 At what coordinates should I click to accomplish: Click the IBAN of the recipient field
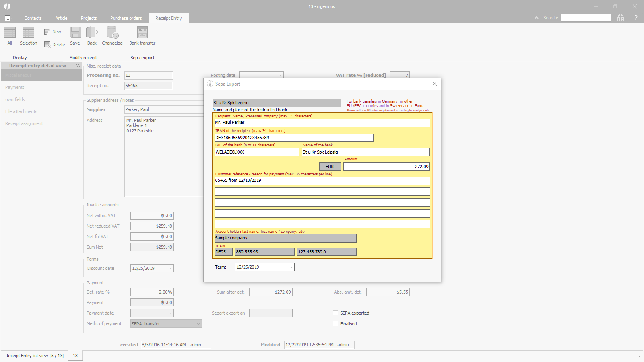tap(294, 138)
